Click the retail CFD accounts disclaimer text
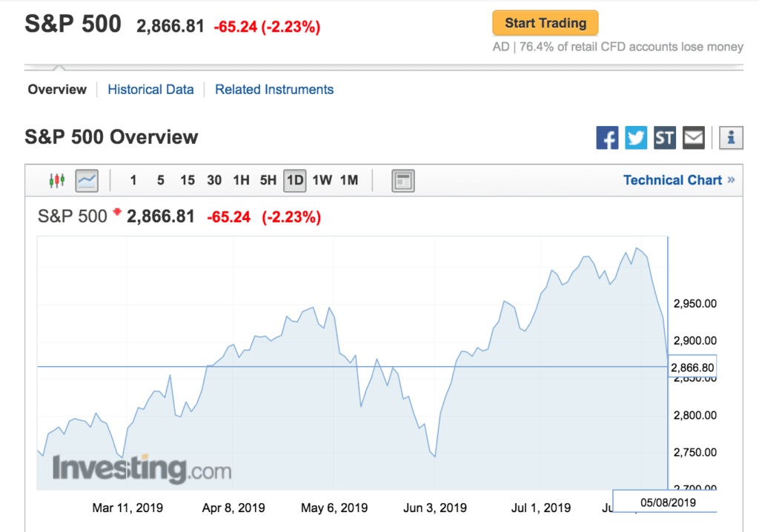This screenshot has height=532, width=759. coord(617,47)
